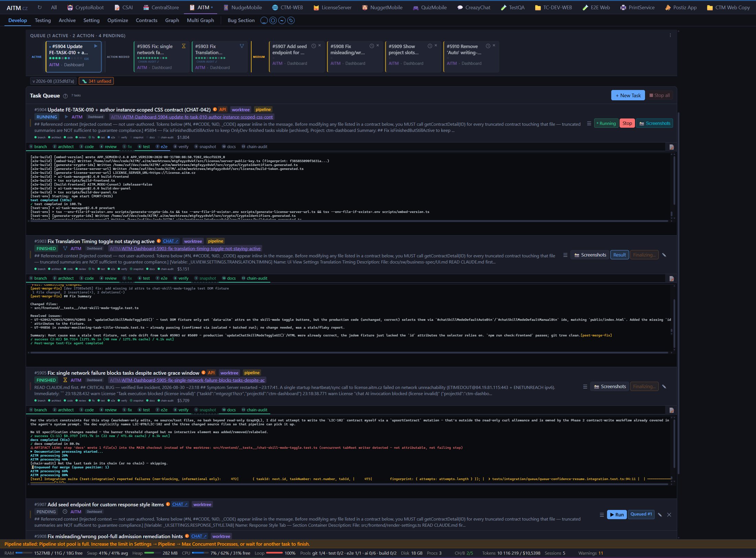Click the circle-ring icon after Bug Section
Image resolution: width=756 pixels, height=558 pixels.
273,21
